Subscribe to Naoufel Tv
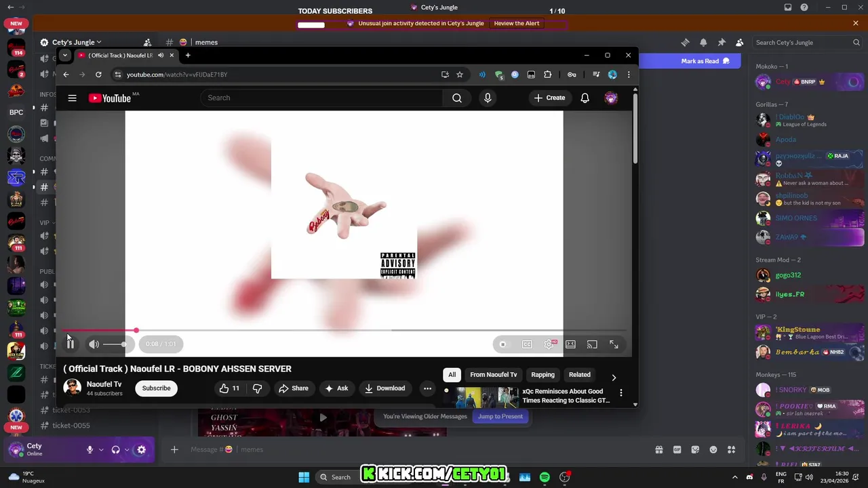 click(156, 388)
